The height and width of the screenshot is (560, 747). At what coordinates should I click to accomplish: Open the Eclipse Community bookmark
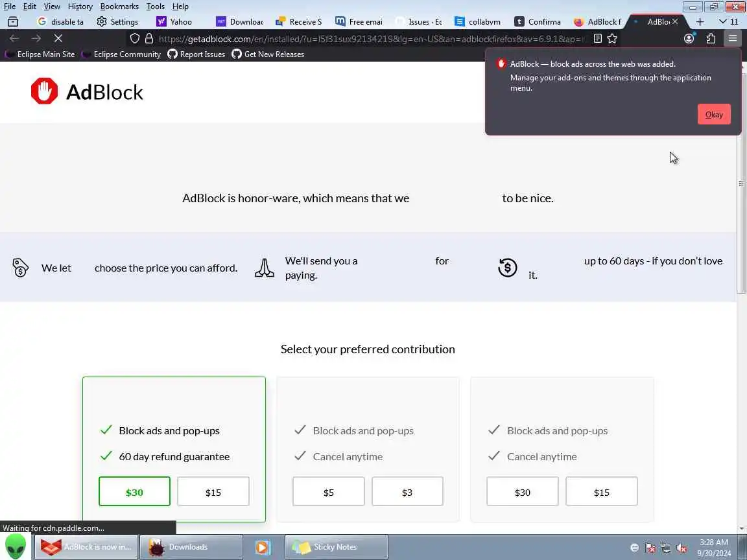pyautogui.click(x=121, y=54)
